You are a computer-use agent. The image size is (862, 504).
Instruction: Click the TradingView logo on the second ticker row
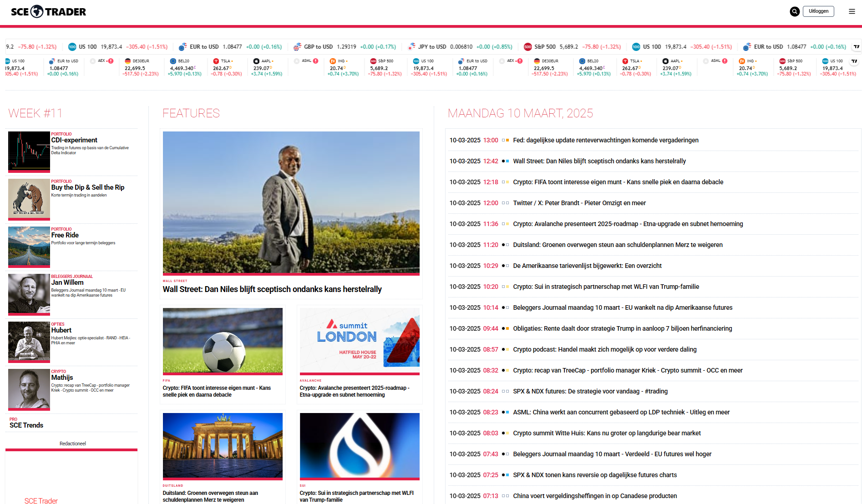coord(854,61)
